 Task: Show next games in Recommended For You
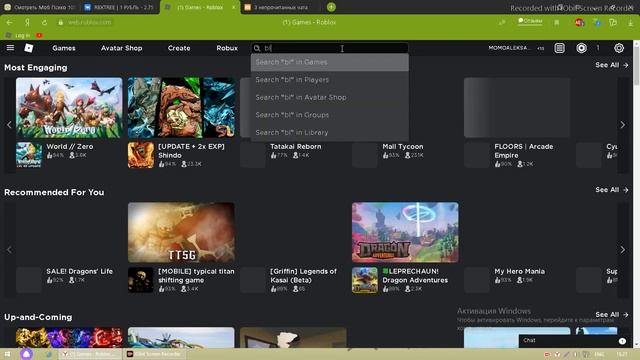click(622, 249)
